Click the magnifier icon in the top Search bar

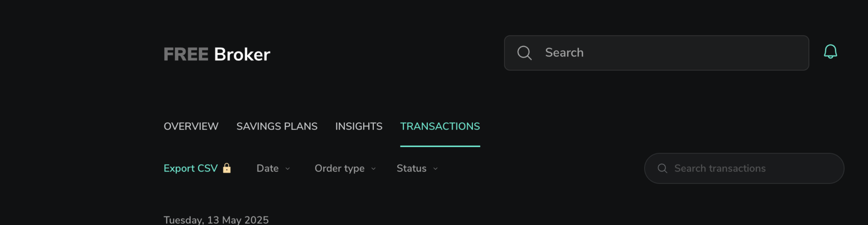(524, 53)
